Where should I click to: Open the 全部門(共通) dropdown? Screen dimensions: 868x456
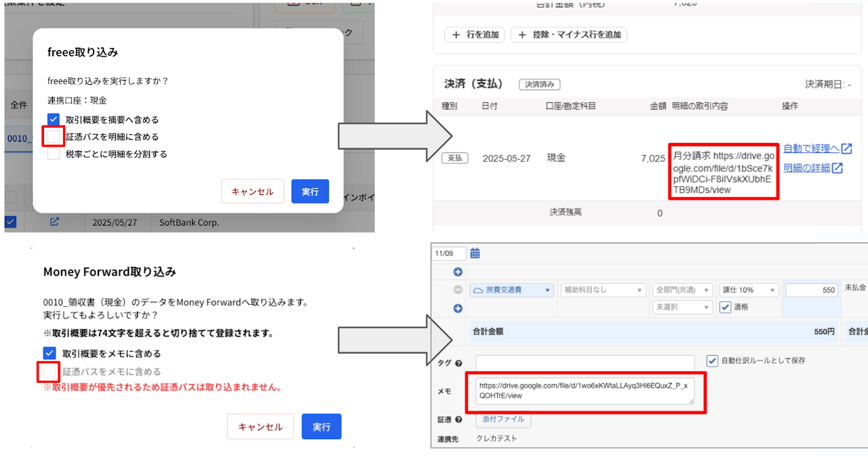(x=682, y=290)
